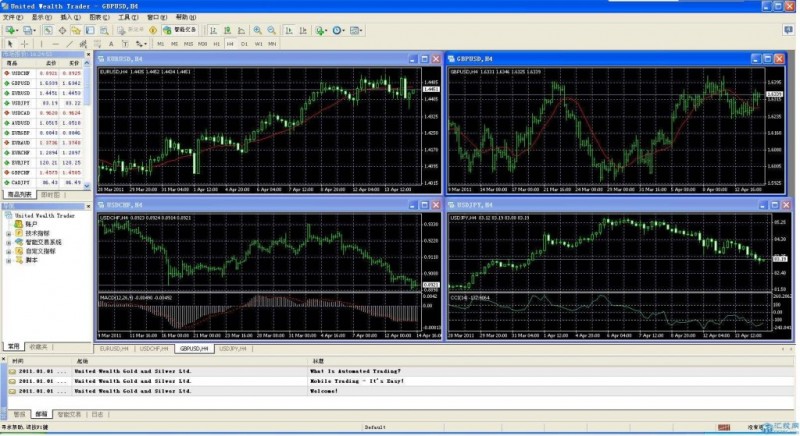800x436 pixels.
Task: Open the Indicators list dropdown icon
Action: point(321,31)
